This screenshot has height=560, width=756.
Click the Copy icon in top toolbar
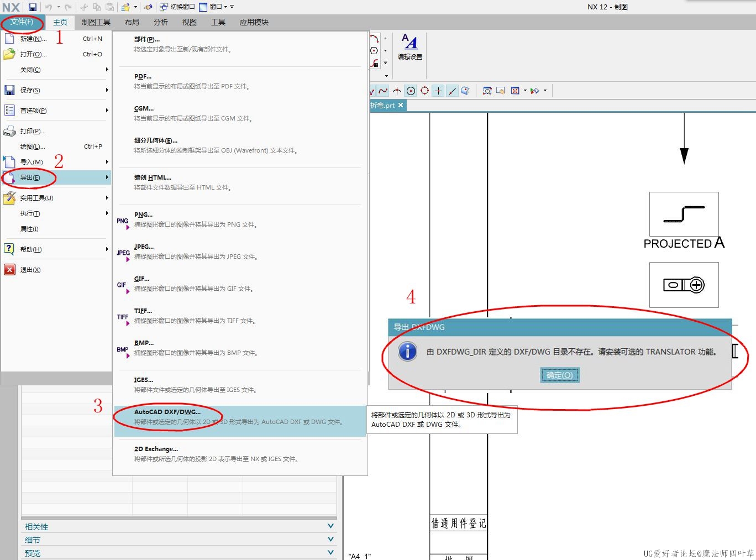(x=97, y=7)
